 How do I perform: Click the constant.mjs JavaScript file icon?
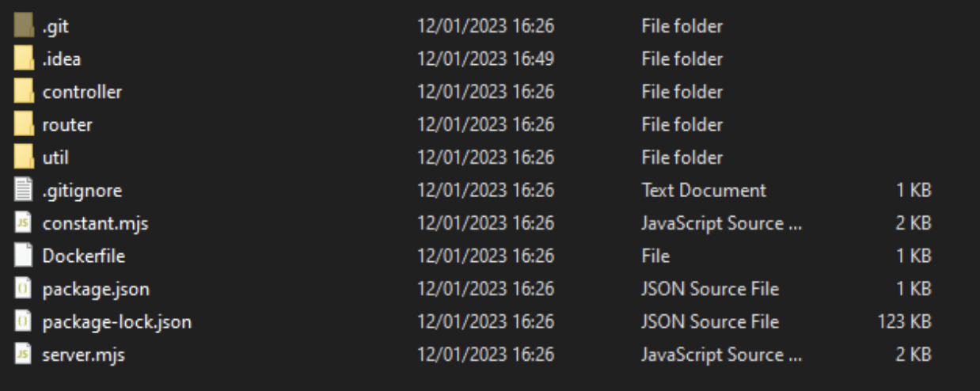point(24,223)
